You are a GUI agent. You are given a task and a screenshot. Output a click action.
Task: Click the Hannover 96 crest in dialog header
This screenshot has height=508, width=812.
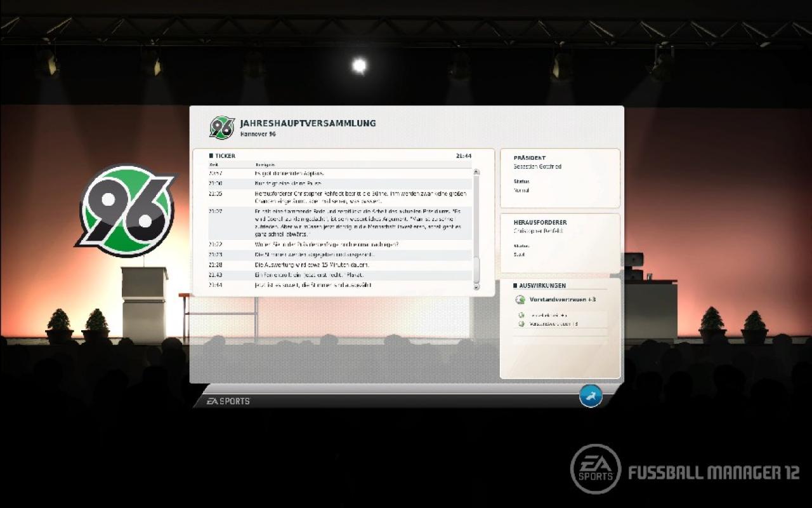pyautogui.click(x=222, y=128)
